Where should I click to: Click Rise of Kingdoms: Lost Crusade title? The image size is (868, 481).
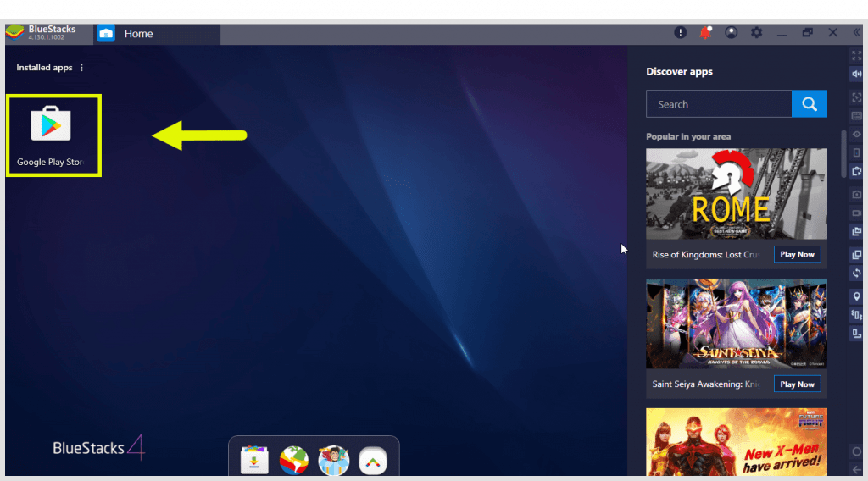click(706, 255)
